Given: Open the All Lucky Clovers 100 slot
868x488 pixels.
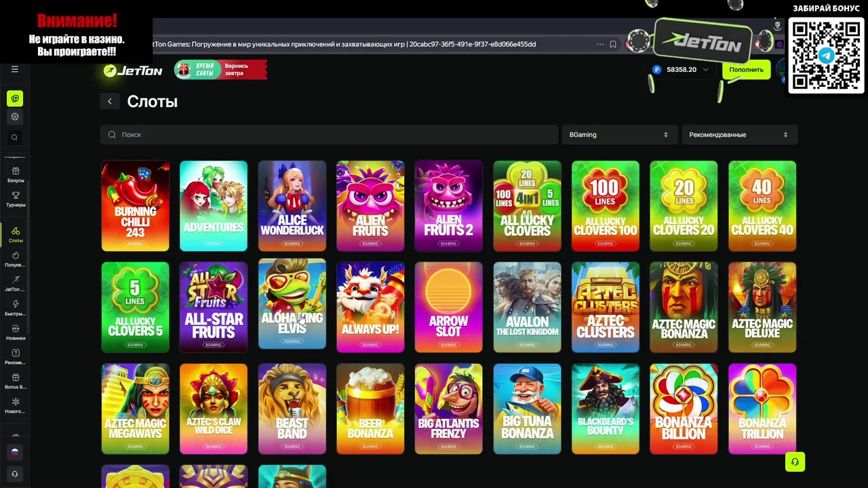Looking at the screenshot, I should tap(606, 206).
